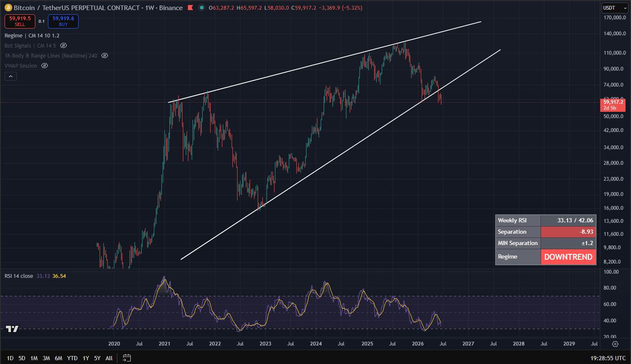Click the BUY 59,919.6 button
The height and width of the screenshot is (364, 631).
click(63, 21)
